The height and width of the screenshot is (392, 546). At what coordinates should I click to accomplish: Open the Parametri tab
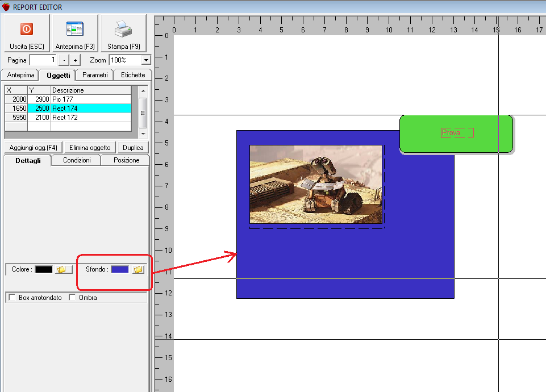(x=95, y=75)
